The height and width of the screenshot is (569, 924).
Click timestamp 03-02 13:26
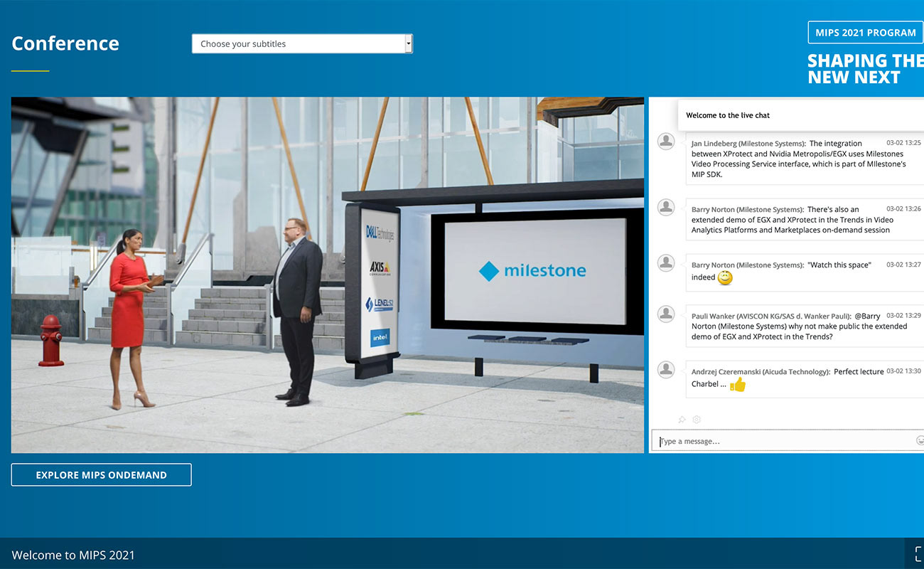(903, 209)
